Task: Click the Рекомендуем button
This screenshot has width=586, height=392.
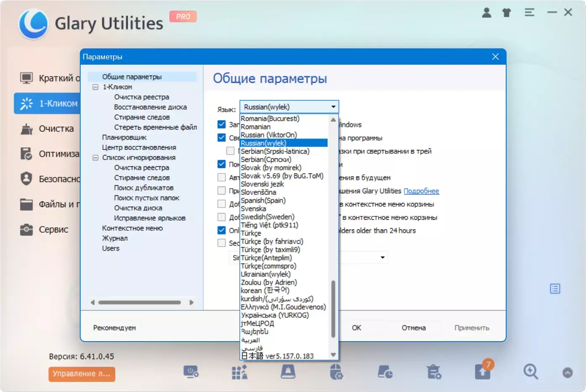Action: tap(115, 328)
